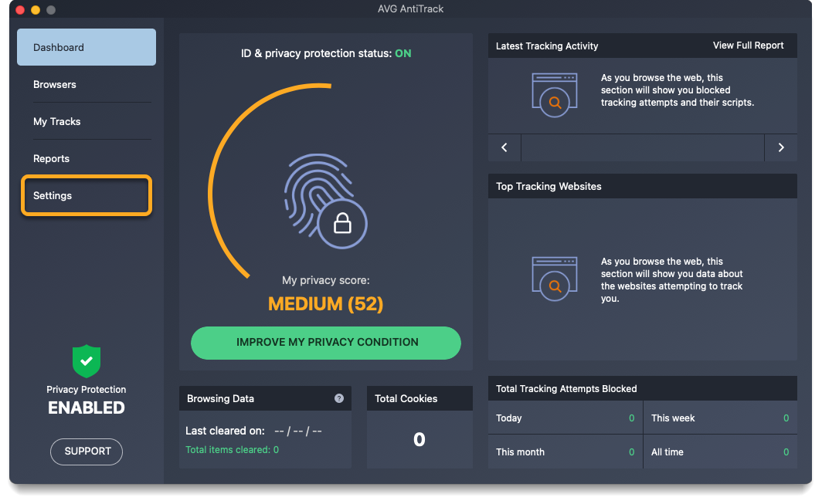Open the Dashboard section

tap(87, 47)
